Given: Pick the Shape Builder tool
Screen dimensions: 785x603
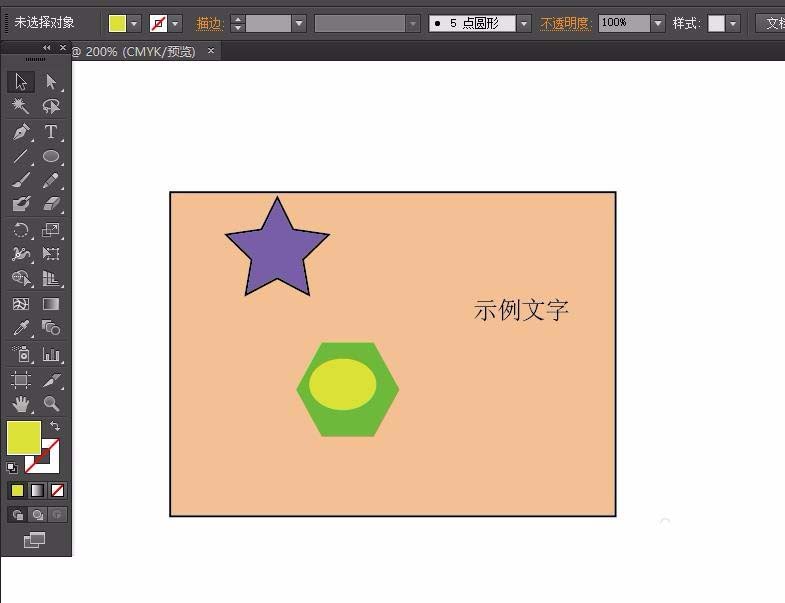Looking at the screenshot, I should coord(21,278).
